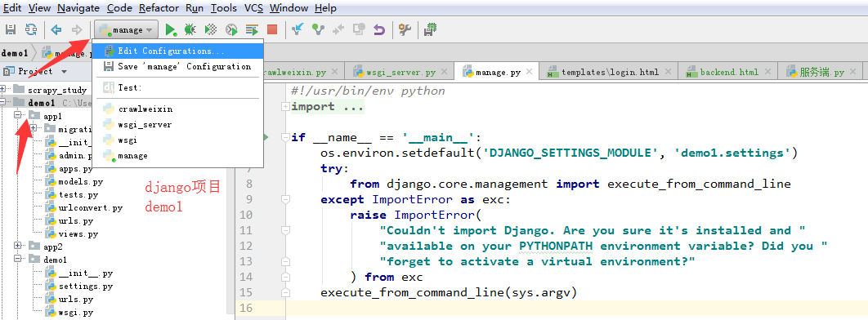Open the 'manage' run configuration dropdown
The height and width of the screenshot is (320, 868).
click(127, 30)
